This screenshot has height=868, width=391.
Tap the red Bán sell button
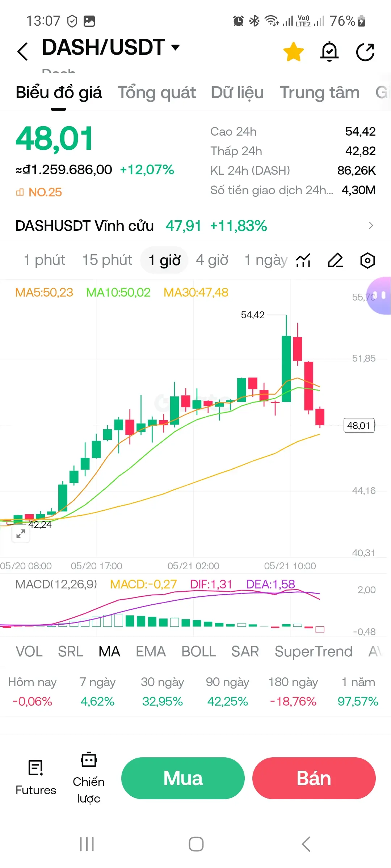pyautogui.click(x=314, y=778)
